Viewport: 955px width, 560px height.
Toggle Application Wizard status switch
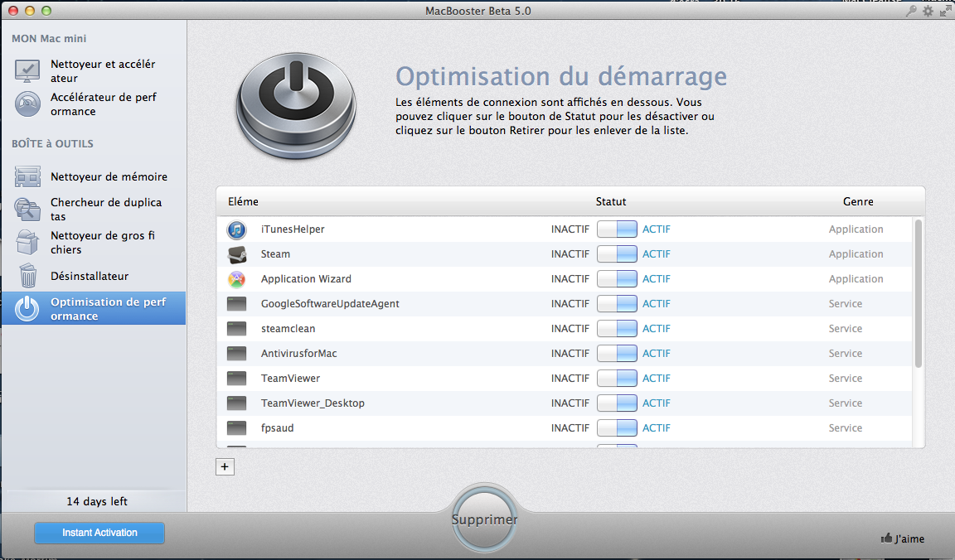point(617,279)
